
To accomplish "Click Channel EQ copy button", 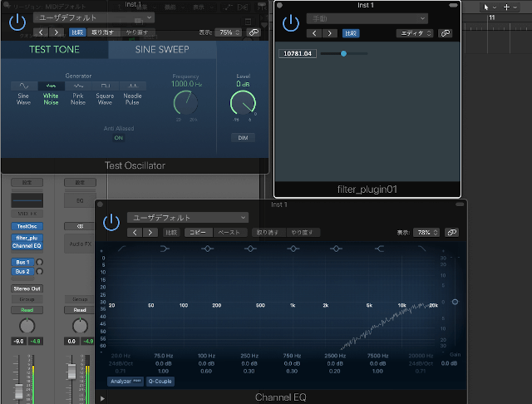I will 199,233.
